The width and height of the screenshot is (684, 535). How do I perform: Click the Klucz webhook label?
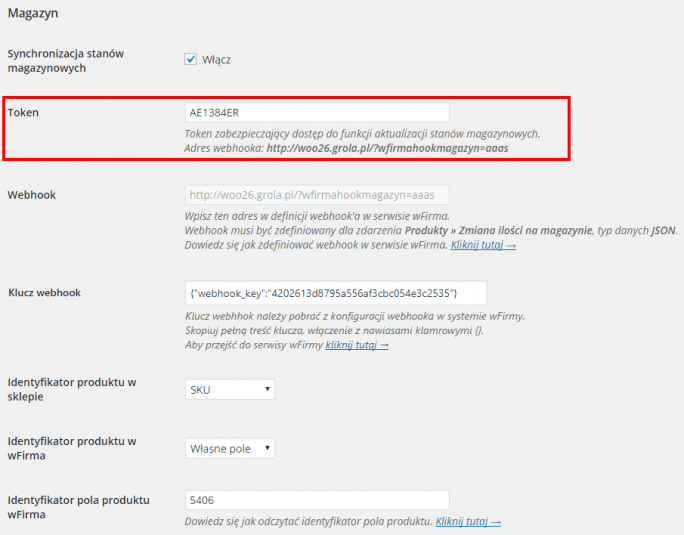point(44,292)
